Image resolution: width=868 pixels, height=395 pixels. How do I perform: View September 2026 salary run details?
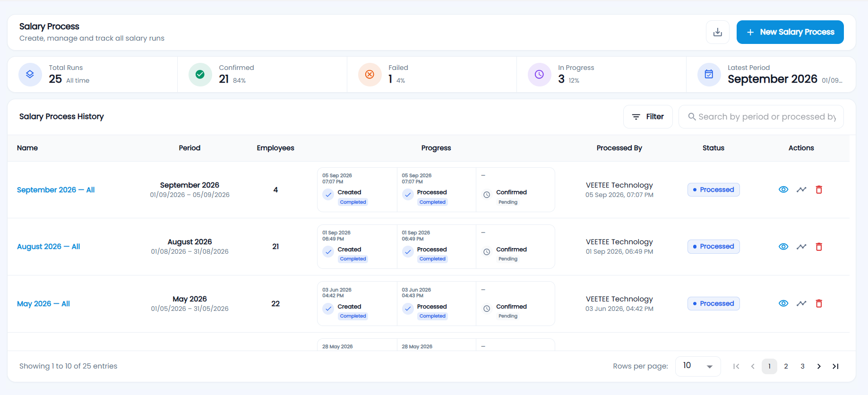pyautogui.click(x=783, y=189)
